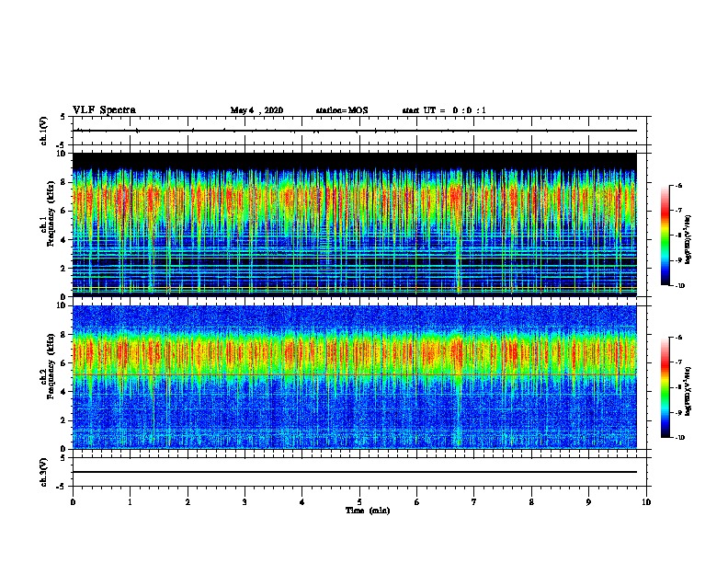Click the time-axis tick label "7"

[474, 502]
